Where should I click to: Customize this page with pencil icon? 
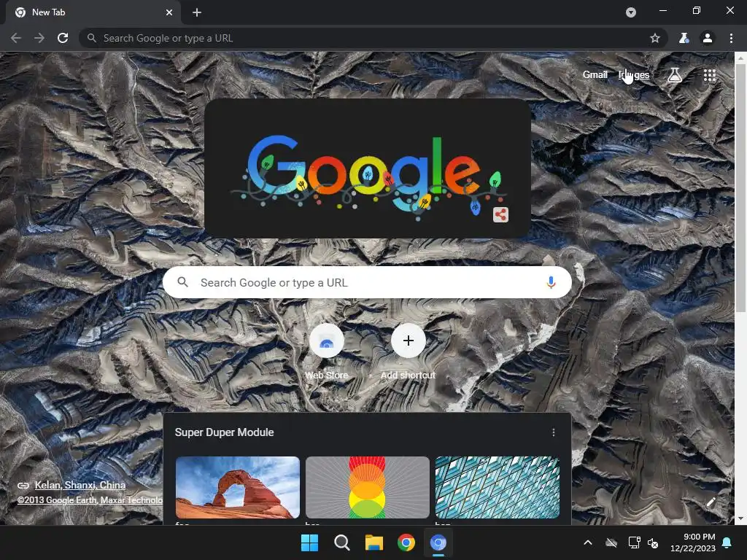[x=711, y=502]
